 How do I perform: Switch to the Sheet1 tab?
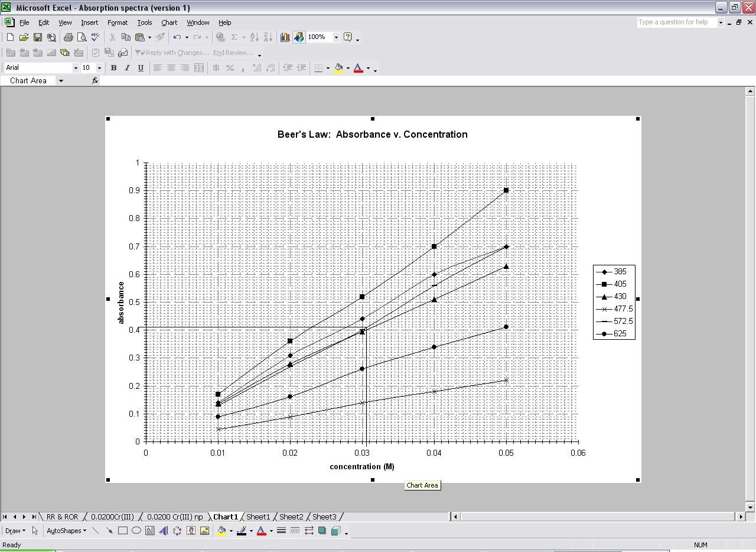258,517
